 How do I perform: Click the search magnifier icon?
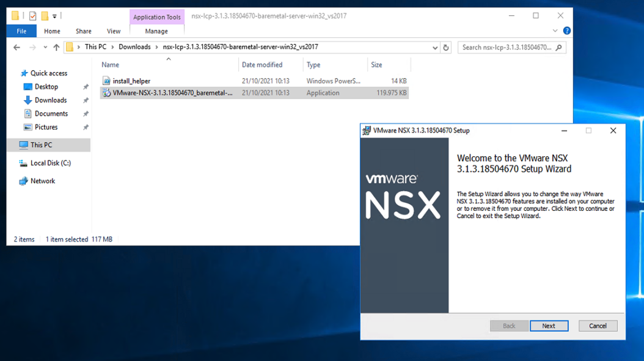tap(559, 48)
